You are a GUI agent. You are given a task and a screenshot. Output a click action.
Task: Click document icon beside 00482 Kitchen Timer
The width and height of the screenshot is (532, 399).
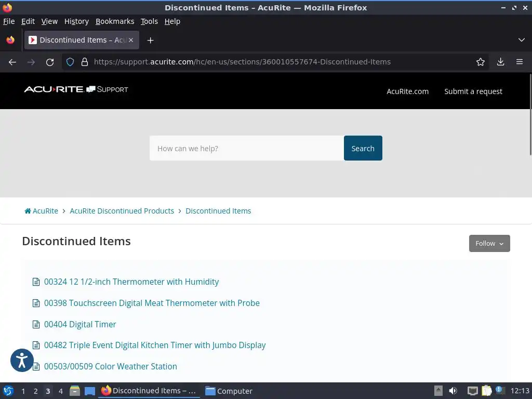[x=36, y=345]
